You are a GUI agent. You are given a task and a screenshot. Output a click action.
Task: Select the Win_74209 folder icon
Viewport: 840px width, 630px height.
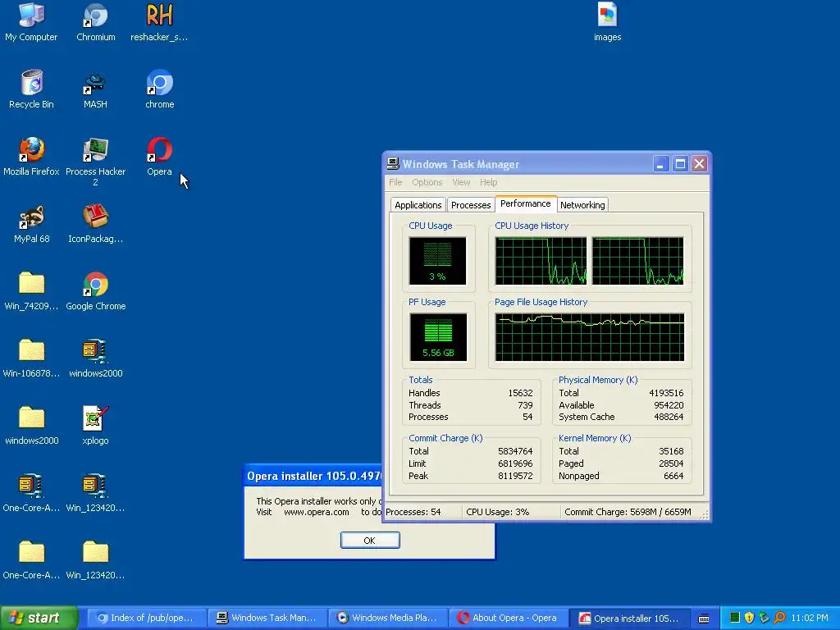(x=31, y=291)
